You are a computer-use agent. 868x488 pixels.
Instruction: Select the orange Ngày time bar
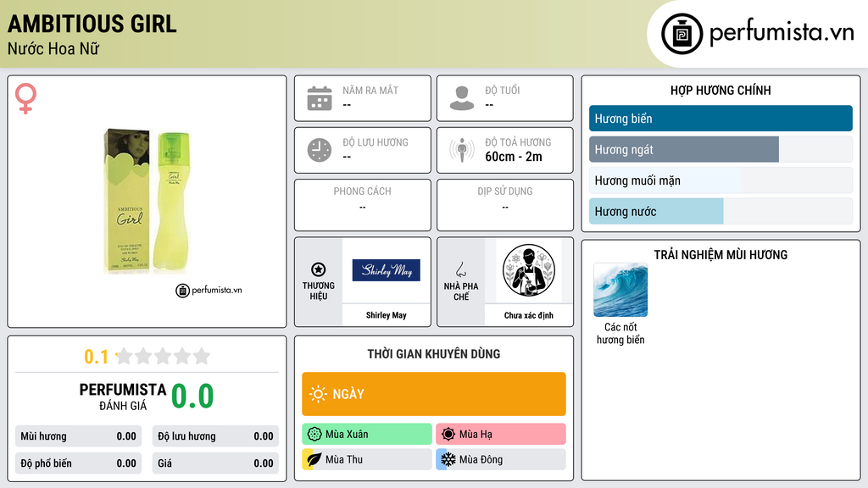(434, 394)
